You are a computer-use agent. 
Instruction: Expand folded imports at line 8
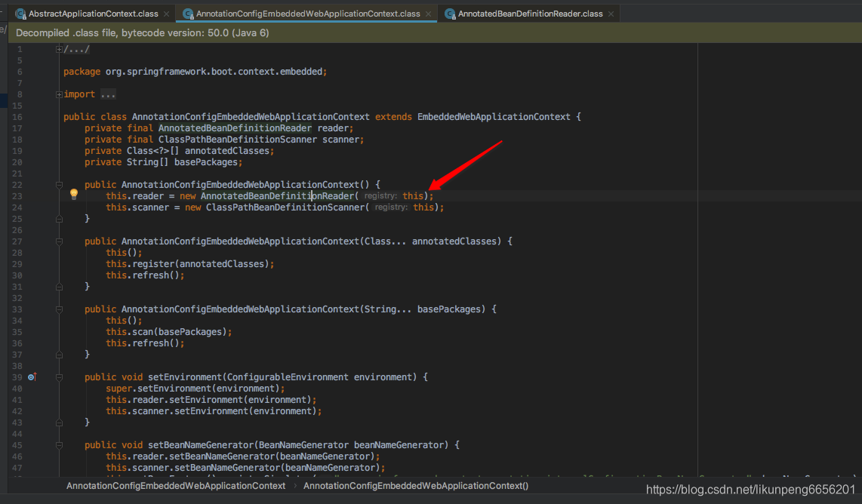pos(59,94)
